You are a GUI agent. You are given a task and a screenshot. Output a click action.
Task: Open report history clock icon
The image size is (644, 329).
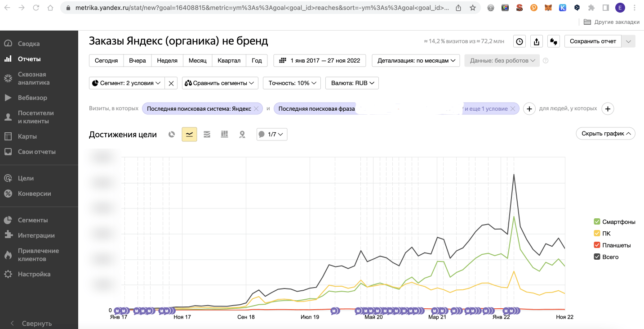(x=520, y=41)
